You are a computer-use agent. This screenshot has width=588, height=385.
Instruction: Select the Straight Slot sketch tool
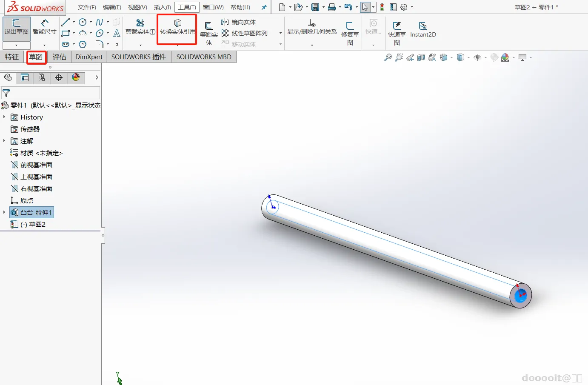(66, 44)
